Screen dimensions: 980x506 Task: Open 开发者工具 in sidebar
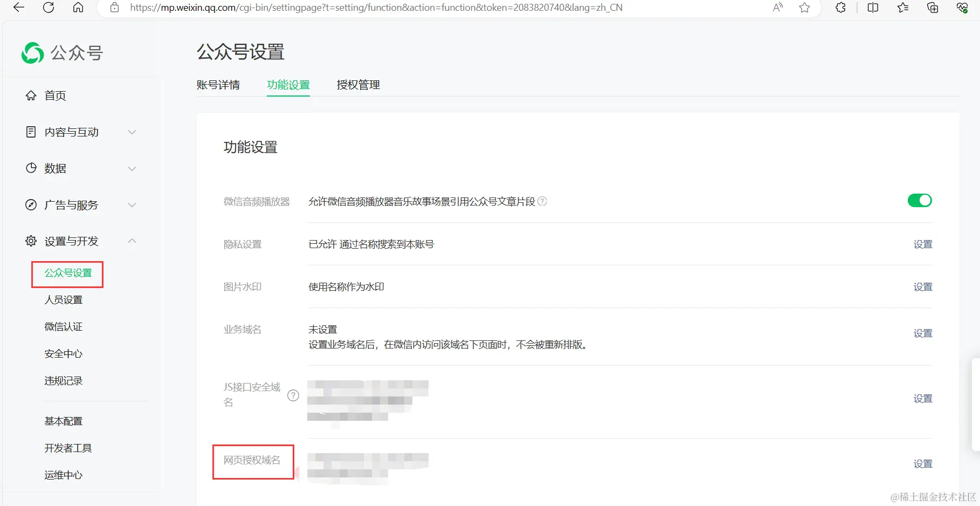coord(68,448)
